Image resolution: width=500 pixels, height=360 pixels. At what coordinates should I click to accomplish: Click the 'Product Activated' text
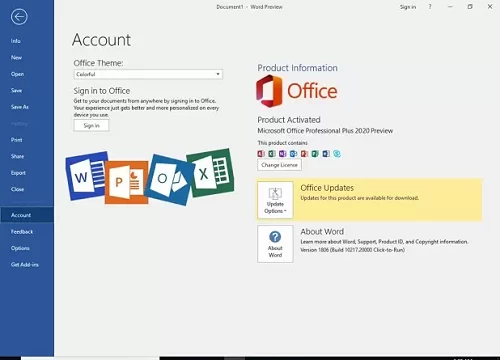click(289, 120)
